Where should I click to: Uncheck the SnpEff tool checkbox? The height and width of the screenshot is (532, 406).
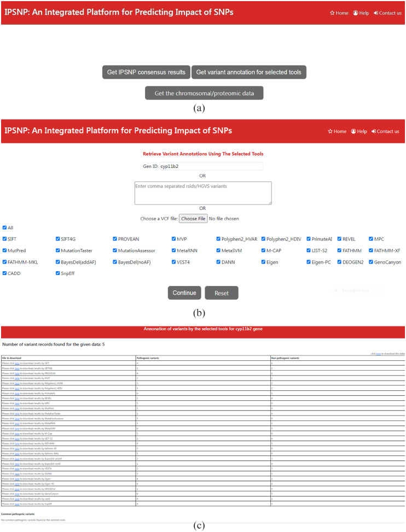(x=58, y=273)
